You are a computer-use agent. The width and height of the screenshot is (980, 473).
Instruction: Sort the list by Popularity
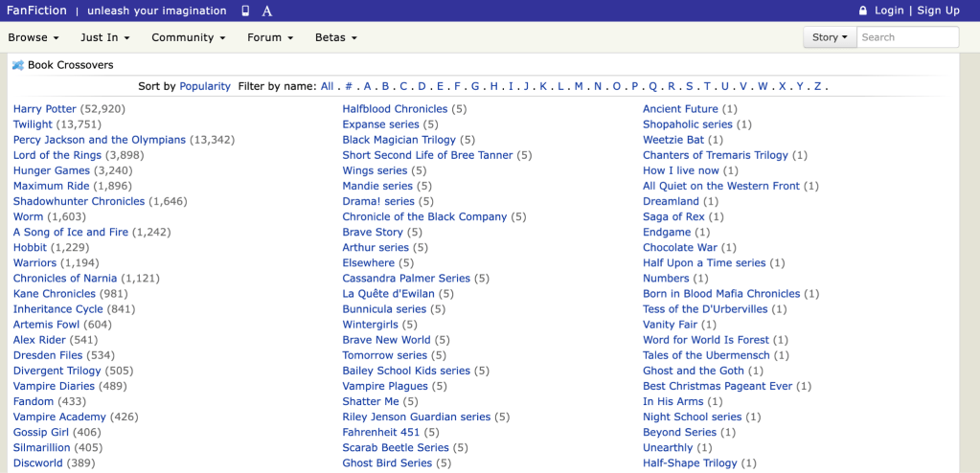point(205,86)
